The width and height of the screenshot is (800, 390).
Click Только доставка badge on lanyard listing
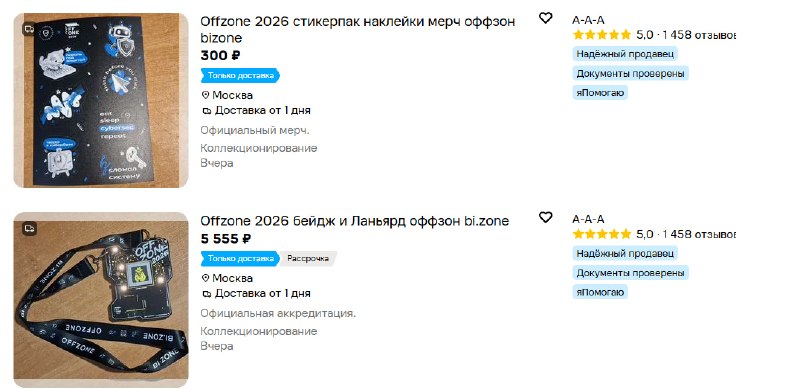(240, 259)
